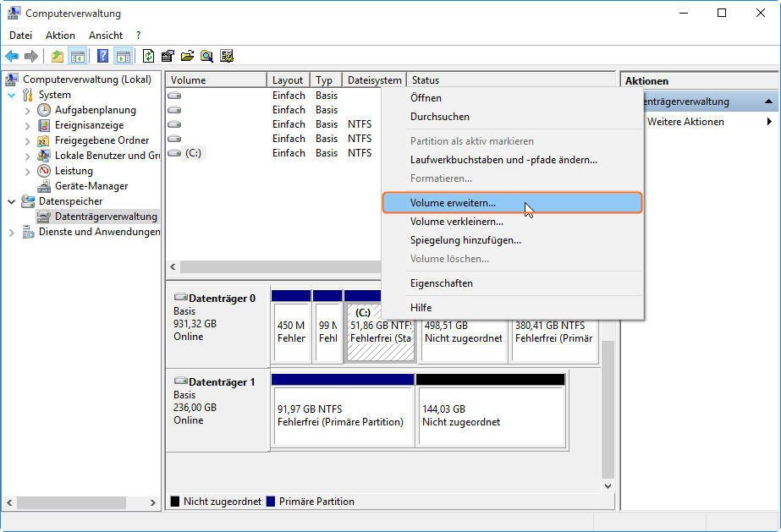The width and height of the screenshot is (781, 532).
Task: Click the Refresh toolbar icon with green arrows
Action: pos(148,56)
